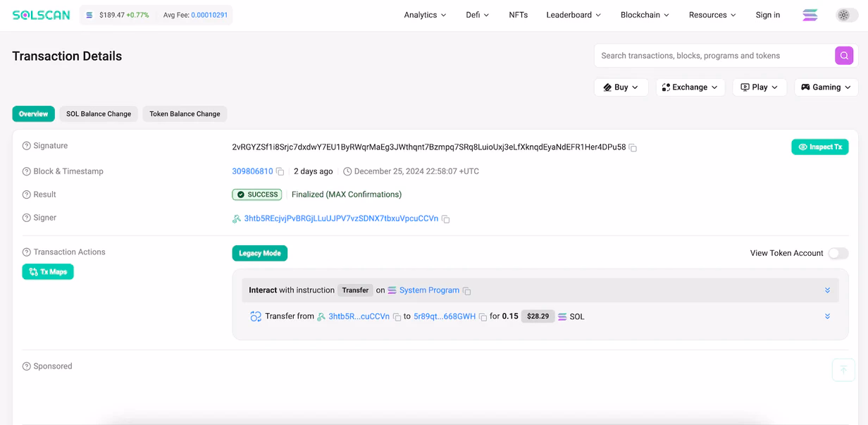Open the Play dropdown
The image size is (868, 425).
pyautogui.click(x=759, y=87)
